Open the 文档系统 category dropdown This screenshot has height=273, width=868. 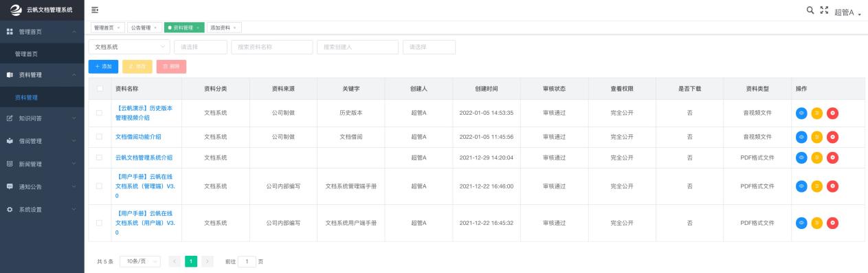[129, 47]
